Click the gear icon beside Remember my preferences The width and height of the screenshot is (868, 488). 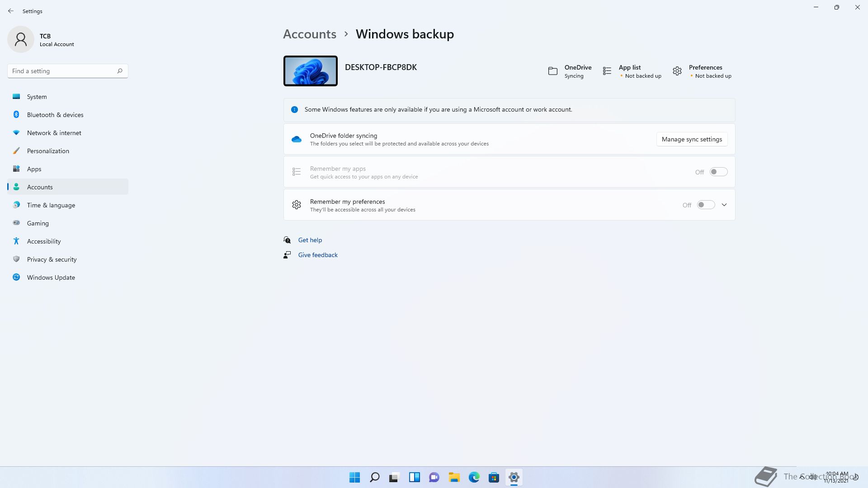[x=297, y=205]
